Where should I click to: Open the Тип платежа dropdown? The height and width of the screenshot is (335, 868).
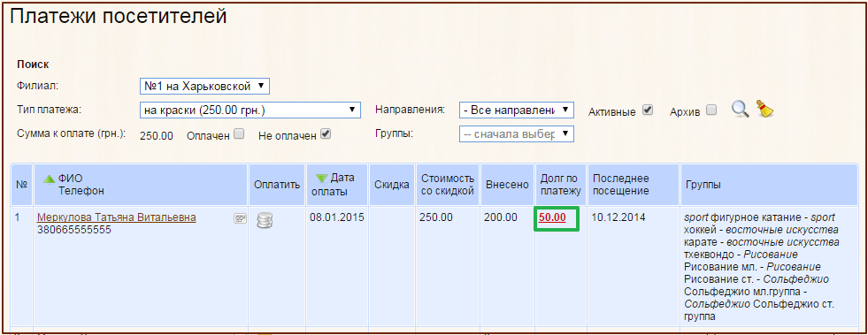tap(250, 110)
